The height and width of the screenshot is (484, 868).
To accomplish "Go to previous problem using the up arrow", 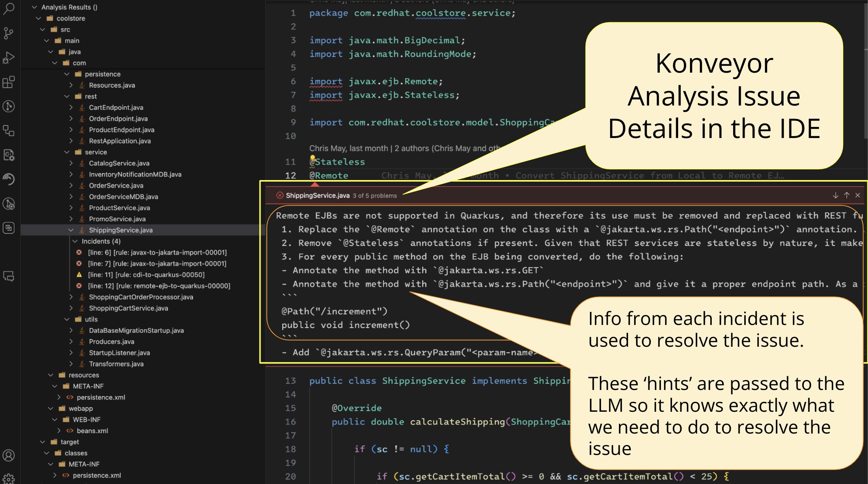I will pyautogui.click(x=846, y=195).
